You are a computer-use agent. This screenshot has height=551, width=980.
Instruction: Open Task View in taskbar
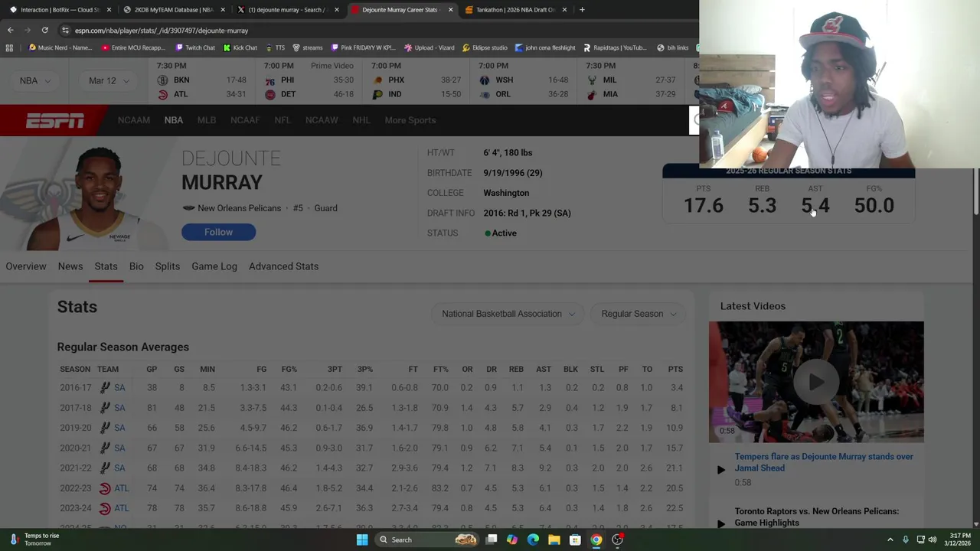492,540
